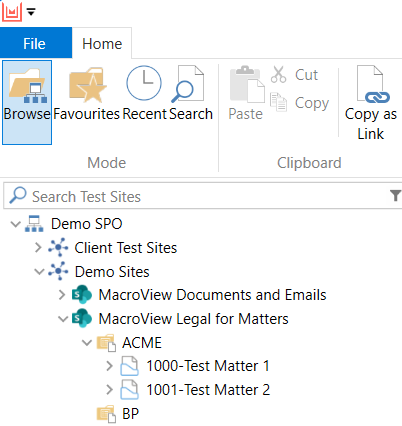Viewport: 402px width, 426px height.
Task: Collapse the Demo Sites node
Action: (x=39, y=272)
